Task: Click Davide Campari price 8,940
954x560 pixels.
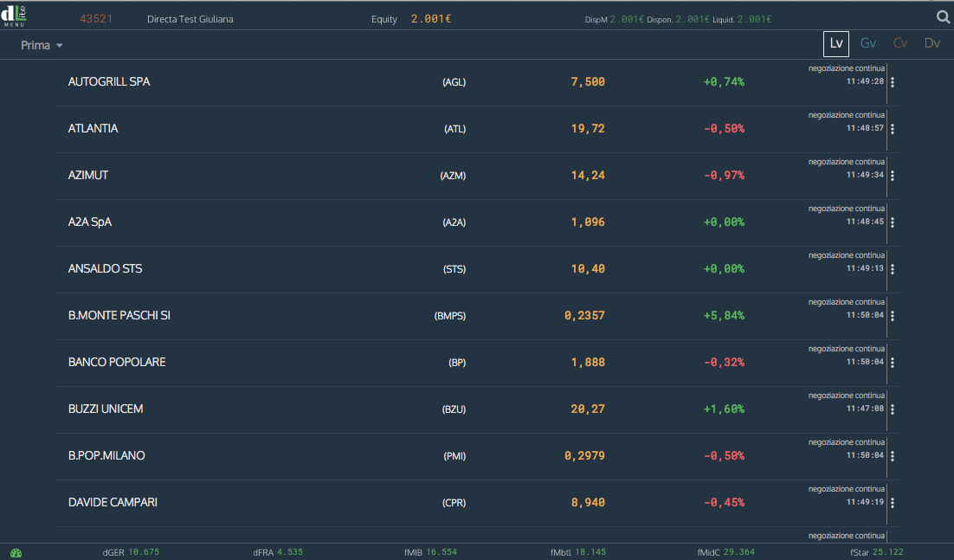Action: click(x=588, y=503)
